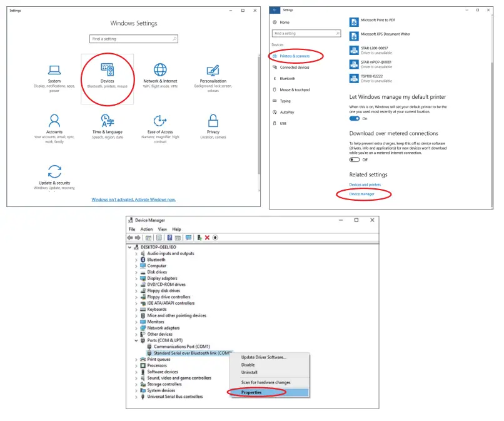This screenshot has height=421, width=504.
Task: Choose Uninstall in the context menu
Action: click(x=270, y=372)
